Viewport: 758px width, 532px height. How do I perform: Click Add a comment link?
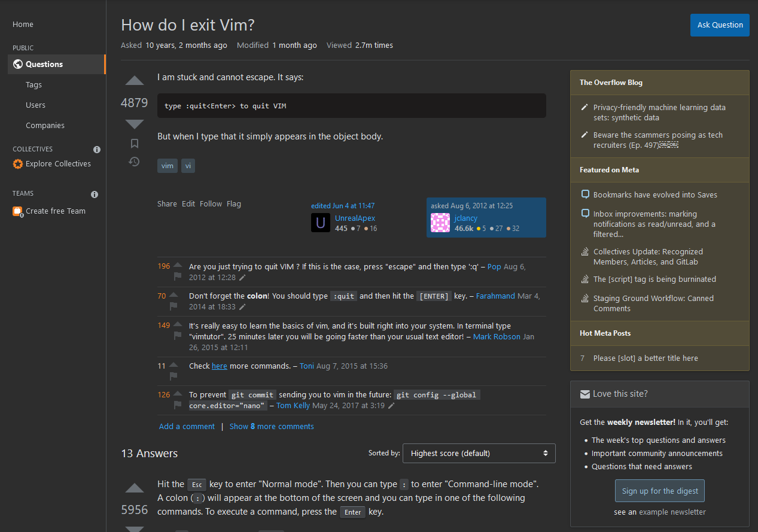click(x=187, y=427)
